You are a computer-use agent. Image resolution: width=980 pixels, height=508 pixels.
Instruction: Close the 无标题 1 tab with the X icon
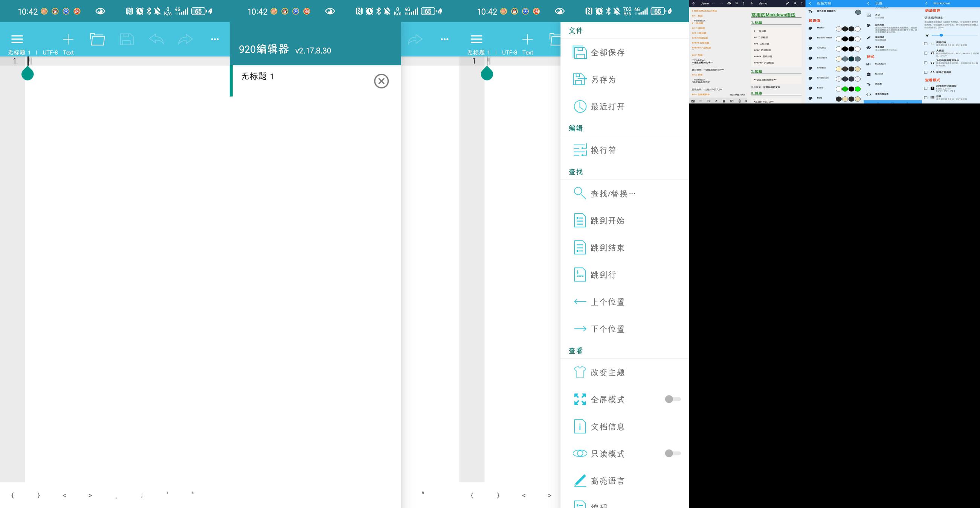click(381, 81)
